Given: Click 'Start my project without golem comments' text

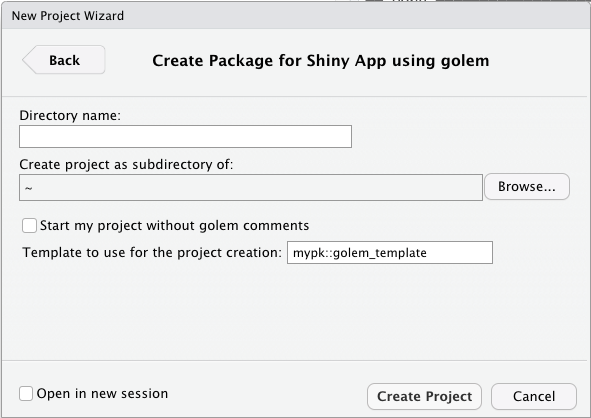Looking at the screenshot, I should 175,225.
